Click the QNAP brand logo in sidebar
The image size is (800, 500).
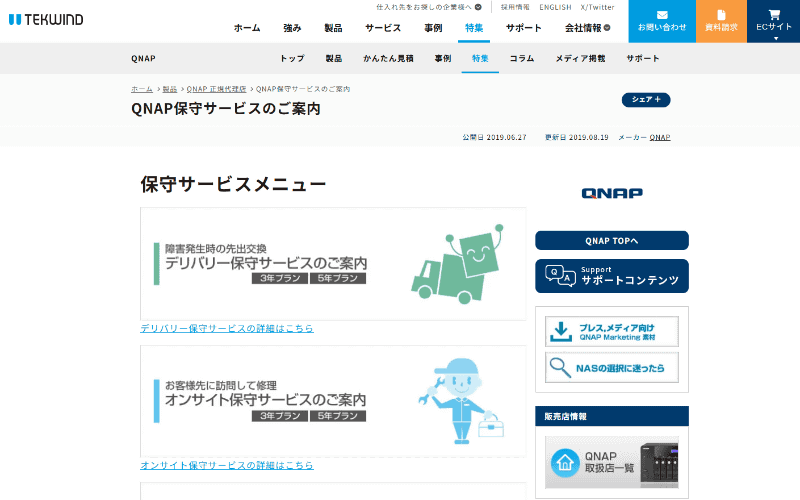click(x=612, y=193)
